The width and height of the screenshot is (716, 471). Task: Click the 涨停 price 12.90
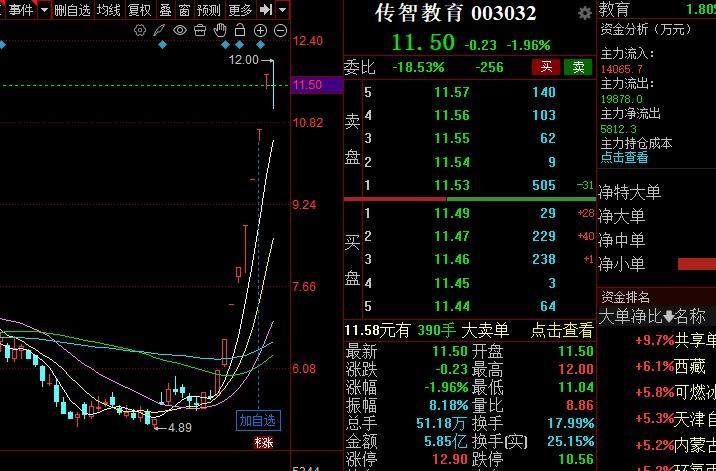click(x=450, y=459)
